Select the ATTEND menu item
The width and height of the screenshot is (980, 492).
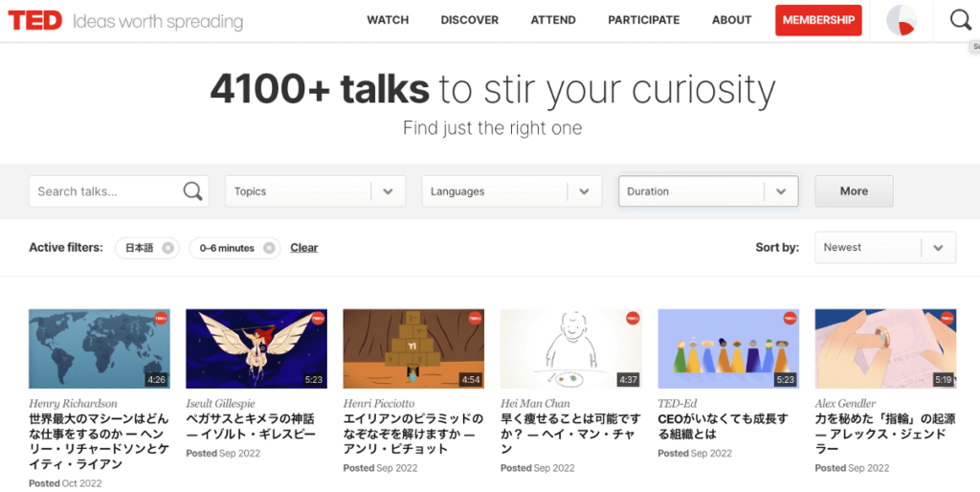tap(553, 20)
